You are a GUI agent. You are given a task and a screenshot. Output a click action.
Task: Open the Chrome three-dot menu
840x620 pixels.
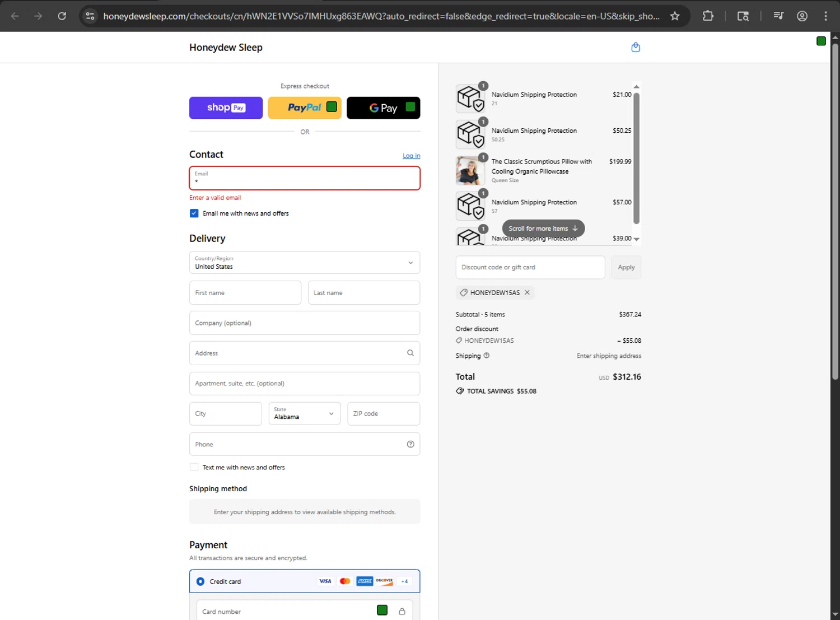[825, 16]
